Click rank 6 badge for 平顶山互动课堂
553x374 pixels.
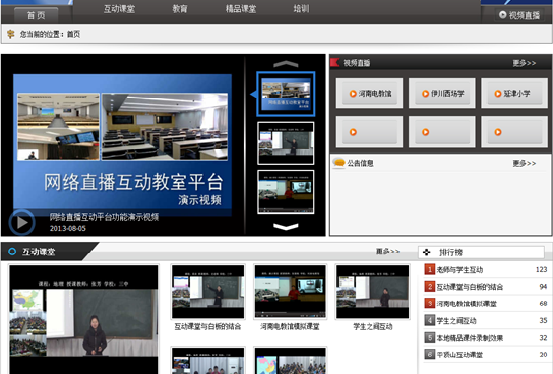point(430,354)
